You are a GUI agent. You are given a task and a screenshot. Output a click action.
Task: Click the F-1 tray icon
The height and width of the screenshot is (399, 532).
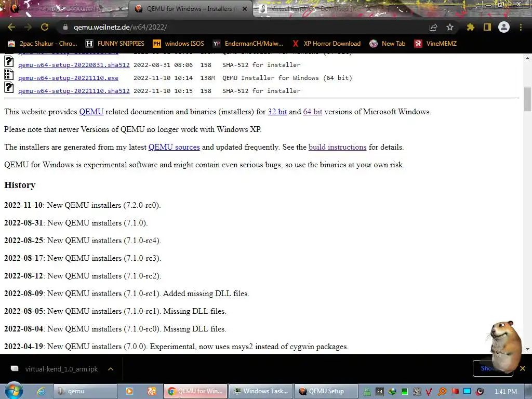point(380,392)
